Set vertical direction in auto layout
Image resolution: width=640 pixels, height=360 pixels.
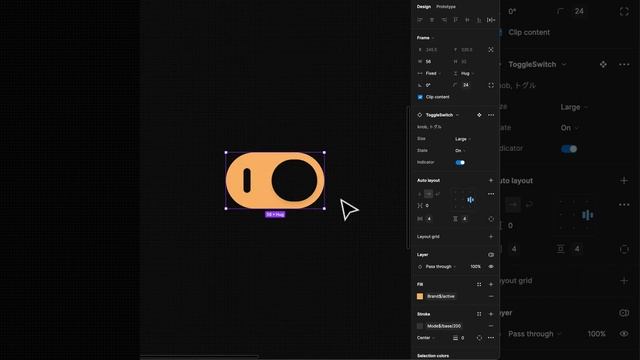click(420, 194)
